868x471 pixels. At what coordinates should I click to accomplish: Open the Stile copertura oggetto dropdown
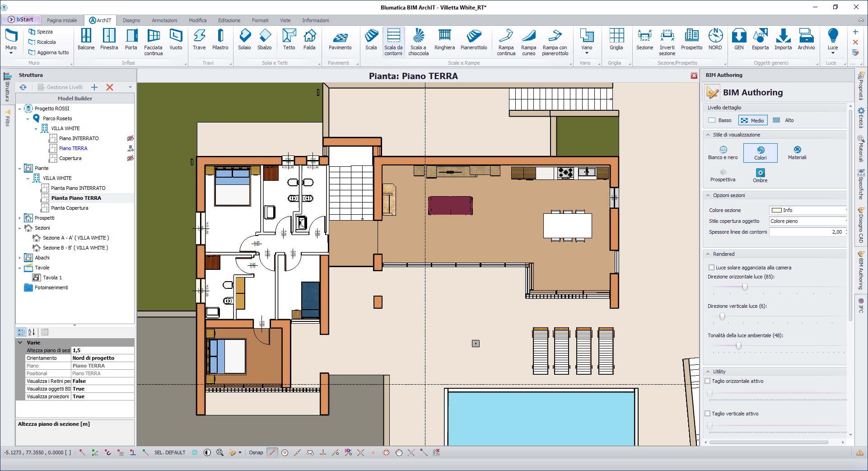(808, 221)
